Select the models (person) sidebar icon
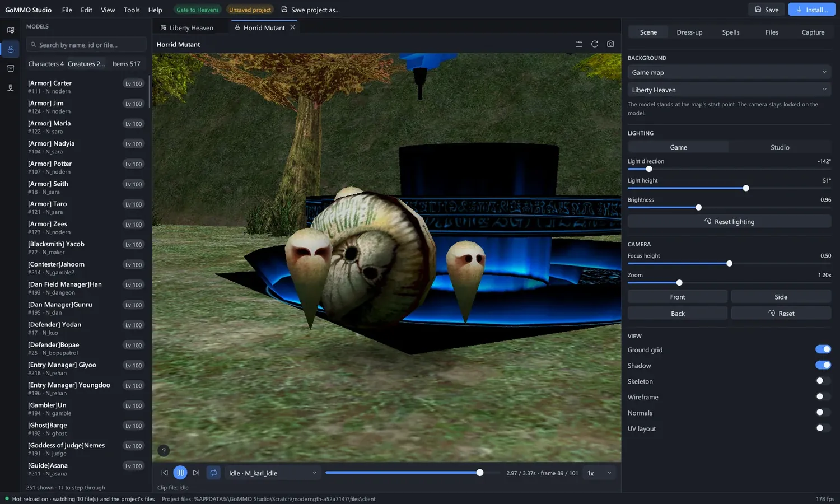The image size is (840, 504). [10, 49]
